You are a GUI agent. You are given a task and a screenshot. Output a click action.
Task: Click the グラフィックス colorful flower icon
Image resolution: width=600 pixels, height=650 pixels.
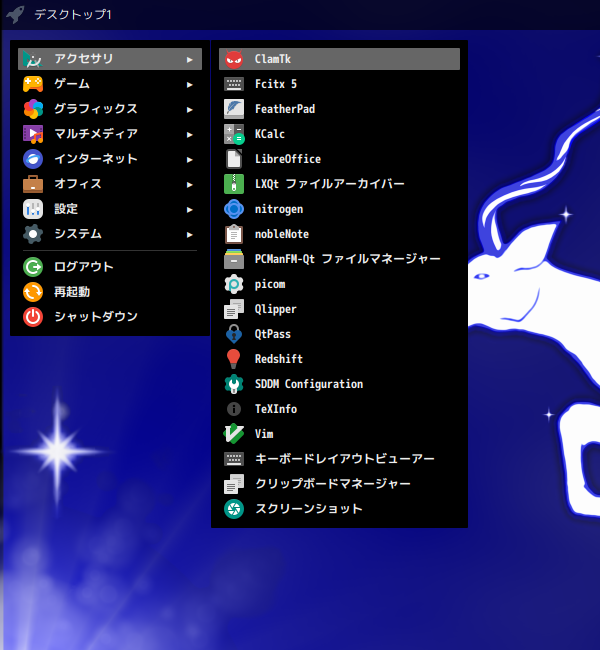[x=33, y=109]
